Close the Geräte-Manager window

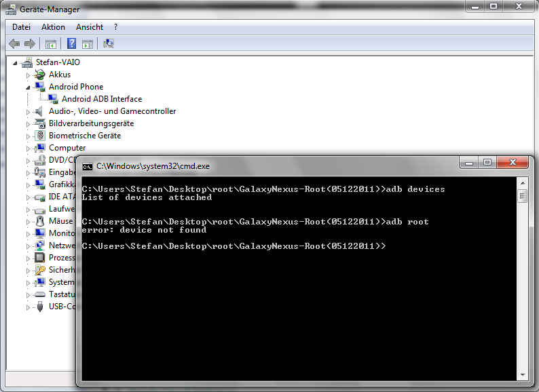point(519,6)
